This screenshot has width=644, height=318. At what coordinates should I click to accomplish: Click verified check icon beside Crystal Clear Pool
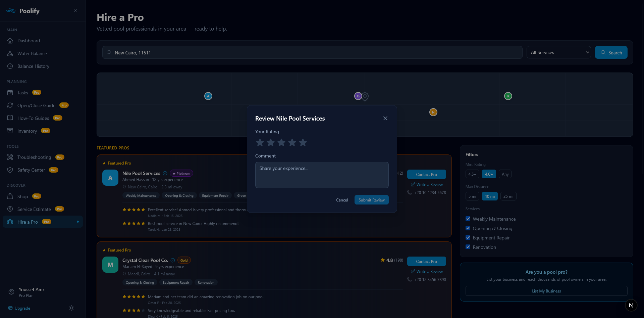[x=173, y=260]
